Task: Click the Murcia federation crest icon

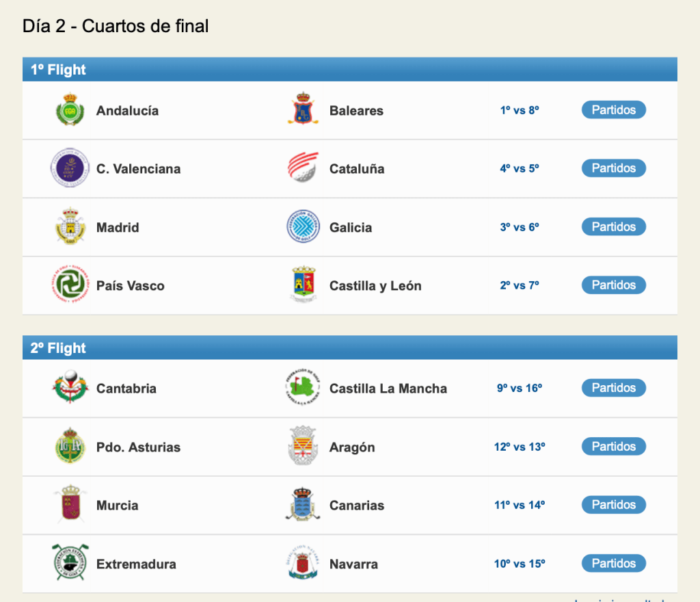Action: (70, 505)
